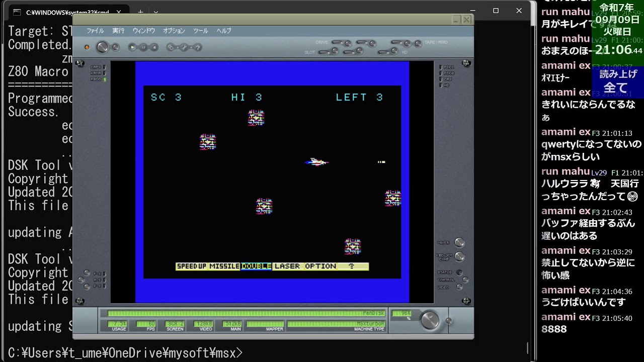Toggle the CONTROL button on the right panel
The width and height of the screenshot is (644, 362).
(465, 280)
